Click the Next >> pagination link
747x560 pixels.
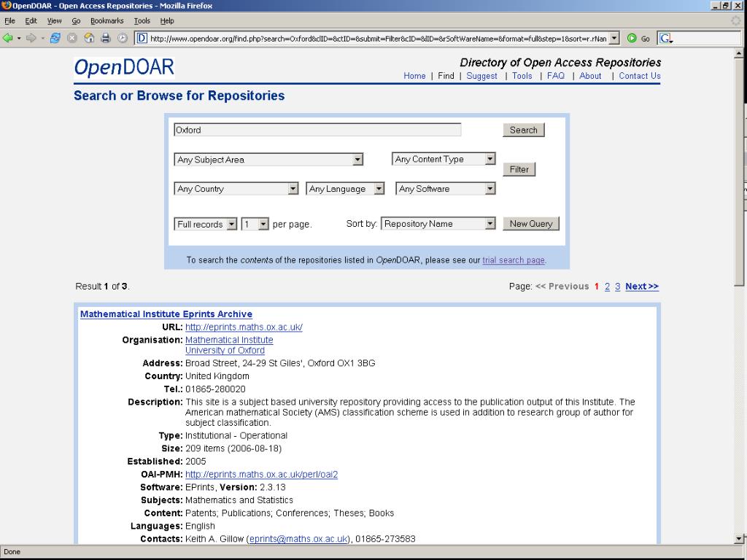point(642,286)
